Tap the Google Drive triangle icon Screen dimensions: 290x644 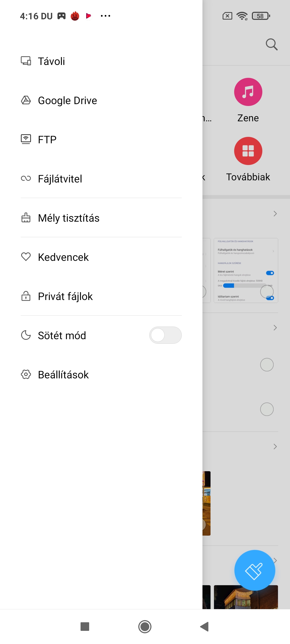coord(26,100)
